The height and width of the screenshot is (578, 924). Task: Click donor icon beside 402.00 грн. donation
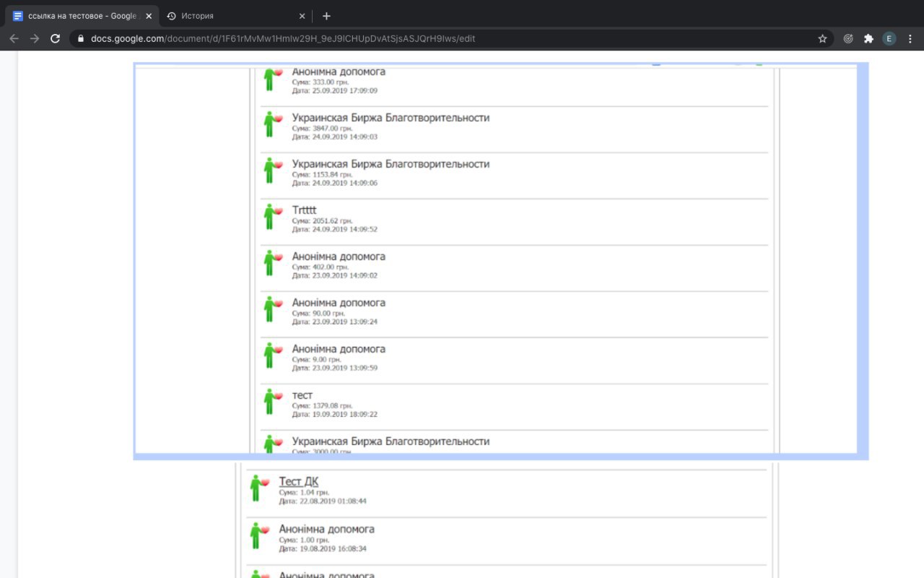pyautogui.click(x=272, y=263)
